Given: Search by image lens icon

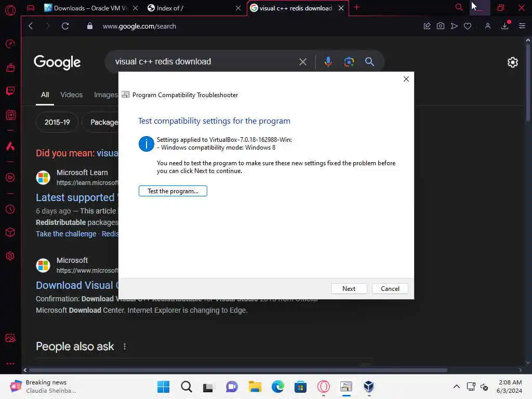Looking at the screenshot, I should (349, 62).
